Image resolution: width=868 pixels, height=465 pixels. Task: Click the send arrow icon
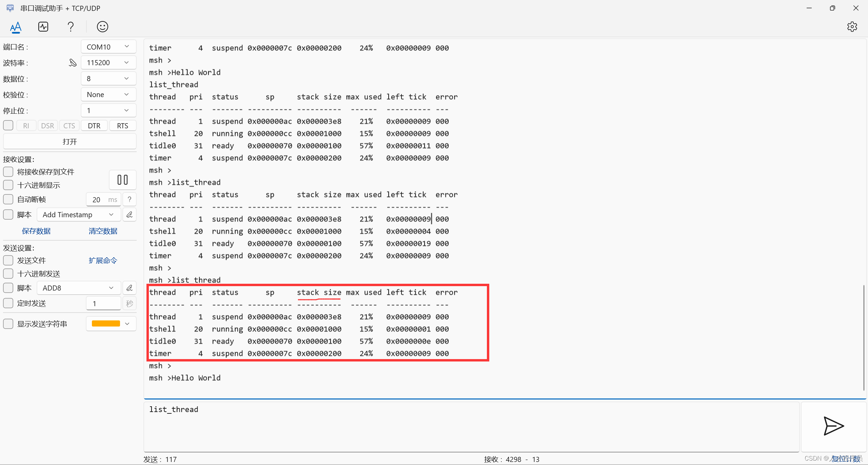point(833,426)
